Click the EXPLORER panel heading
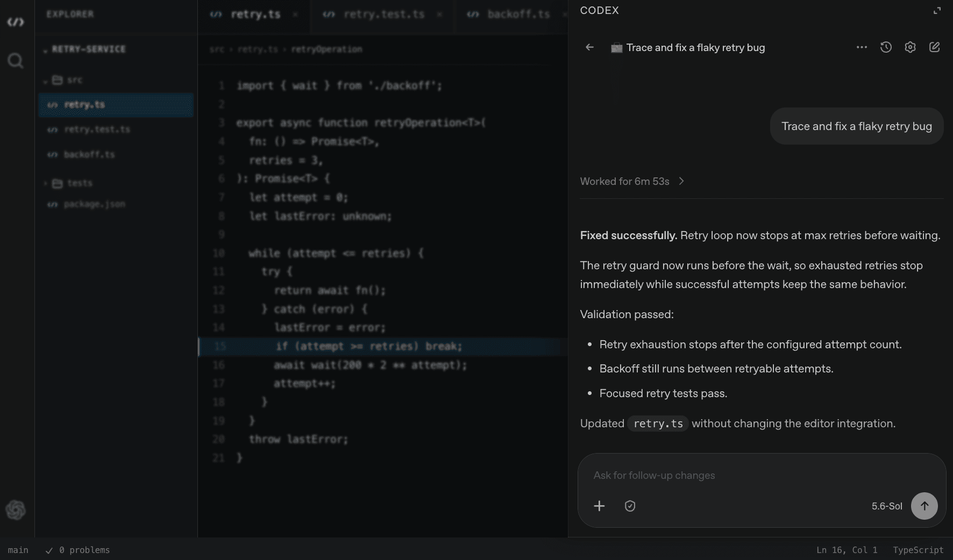The width and height of the screenshot is (953, 560). 70,14
